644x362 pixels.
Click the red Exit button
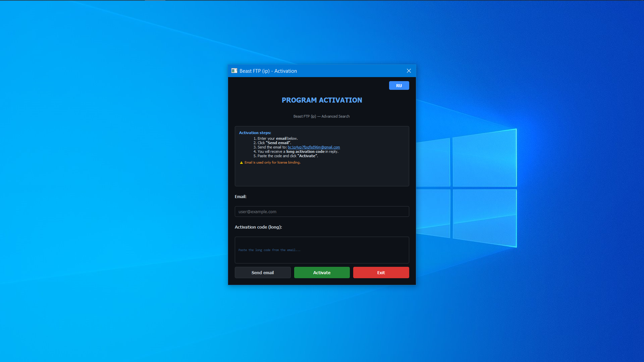click(381, 273)
